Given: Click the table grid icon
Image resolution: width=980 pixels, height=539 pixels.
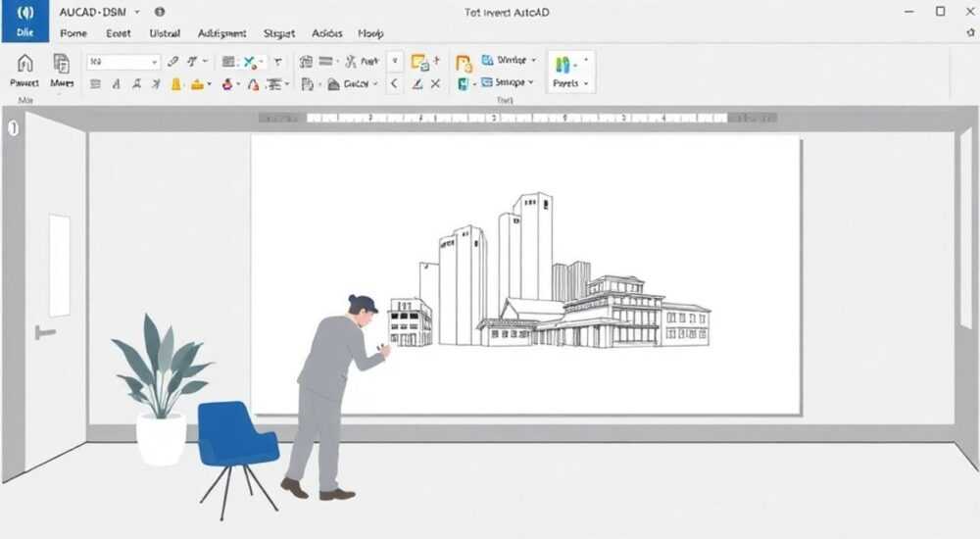Looking at the screenshot, I should (x=228, y=62).
